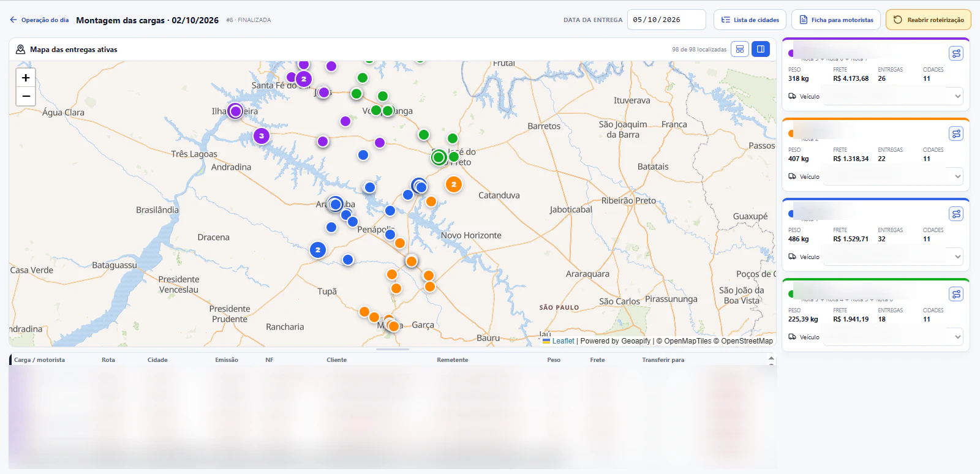980x474 pixels.
Task: Switch to the side panel layout view
Action: tap(760, 49)
